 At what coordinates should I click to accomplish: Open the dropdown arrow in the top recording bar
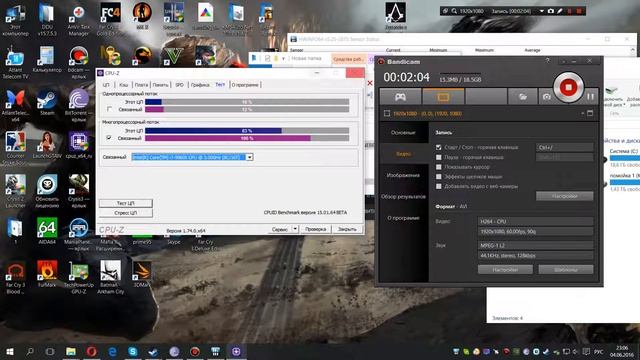tap(541, 11)
